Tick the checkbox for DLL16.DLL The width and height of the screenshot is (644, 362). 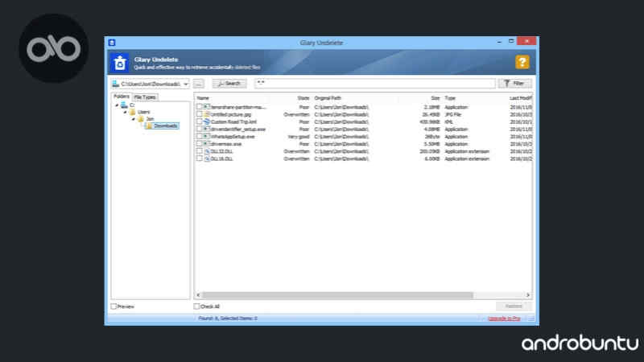(x=199, y=158)
